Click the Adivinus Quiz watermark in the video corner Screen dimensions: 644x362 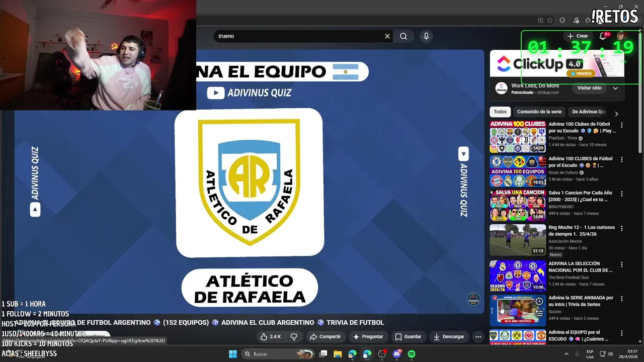pos(473,299)
